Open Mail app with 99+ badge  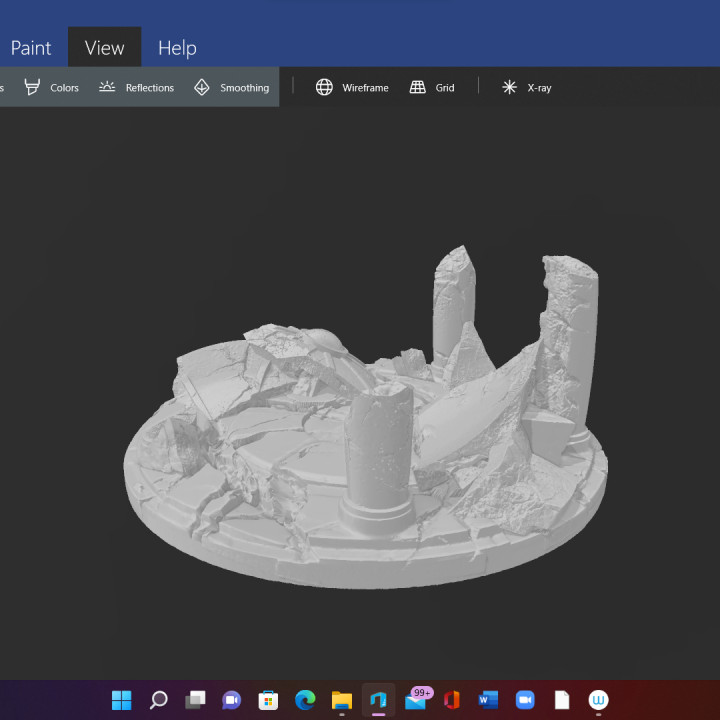(x=418, y=699)
